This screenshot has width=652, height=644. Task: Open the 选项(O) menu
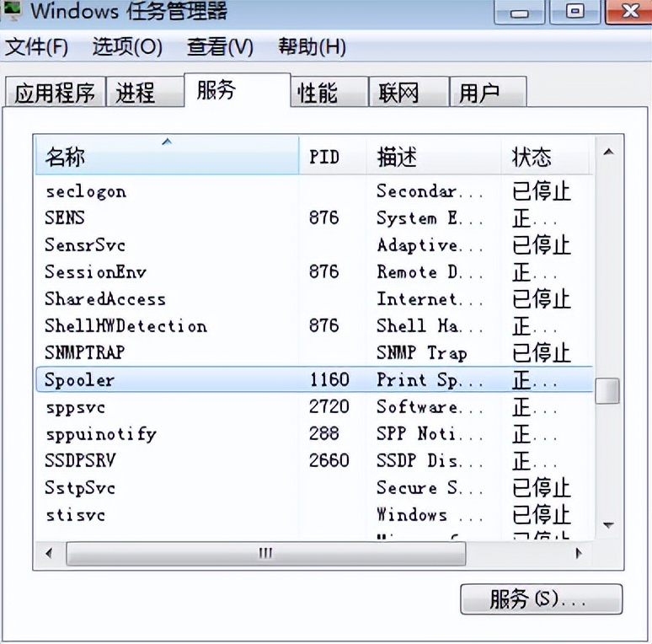[x=127, y=46]
